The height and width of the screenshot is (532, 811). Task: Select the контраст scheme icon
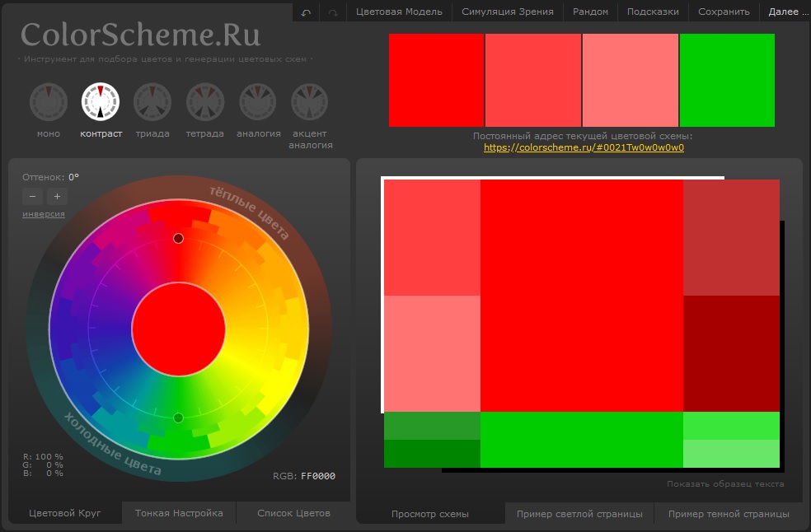click(x=101, y=102)
